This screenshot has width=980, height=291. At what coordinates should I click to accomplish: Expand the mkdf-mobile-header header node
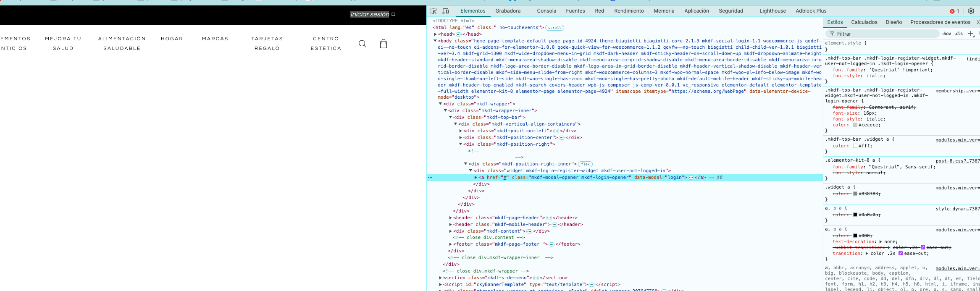[450, 225]
